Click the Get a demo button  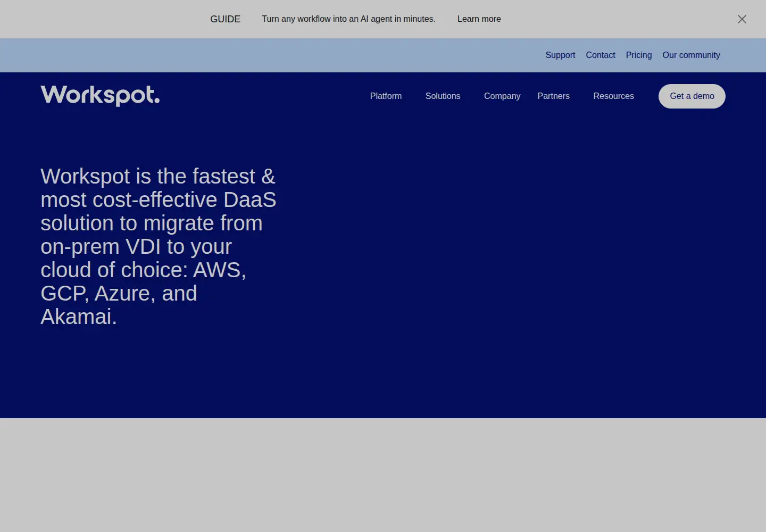pyautogui.click(x=692, y=96)
